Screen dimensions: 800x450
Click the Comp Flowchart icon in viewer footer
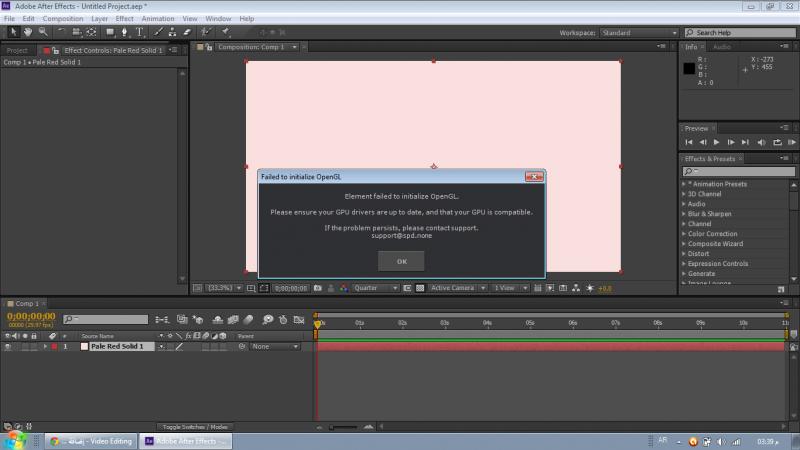coord(576,288)
